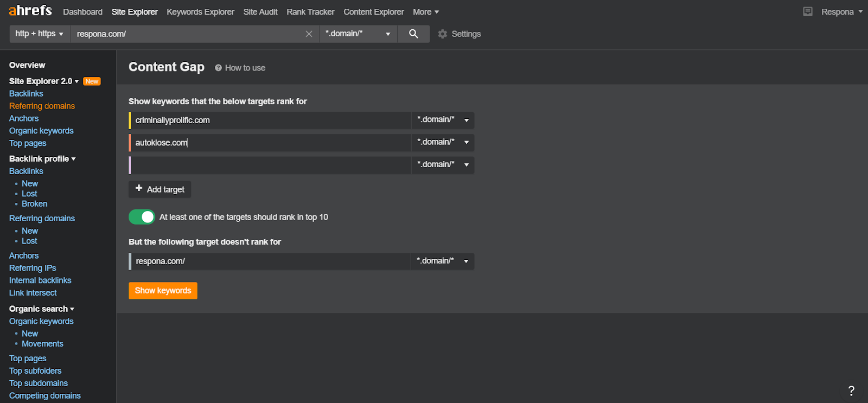Collapse the Site Explorer 2.0 section
The width and height of the screenshot is (868, 403).
44,81
